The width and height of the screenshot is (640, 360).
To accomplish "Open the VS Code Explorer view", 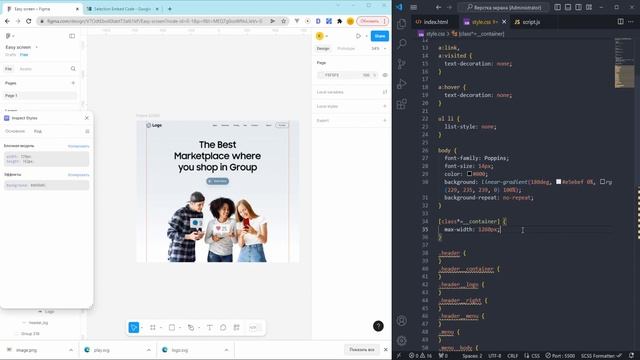I will pos(402,24).
